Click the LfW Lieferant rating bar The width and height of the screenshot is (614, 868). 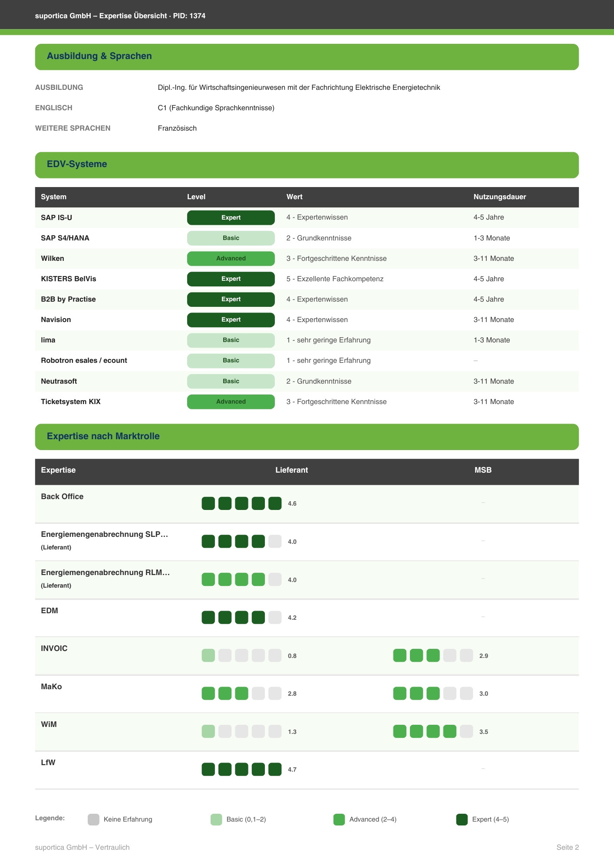point(241,769)
